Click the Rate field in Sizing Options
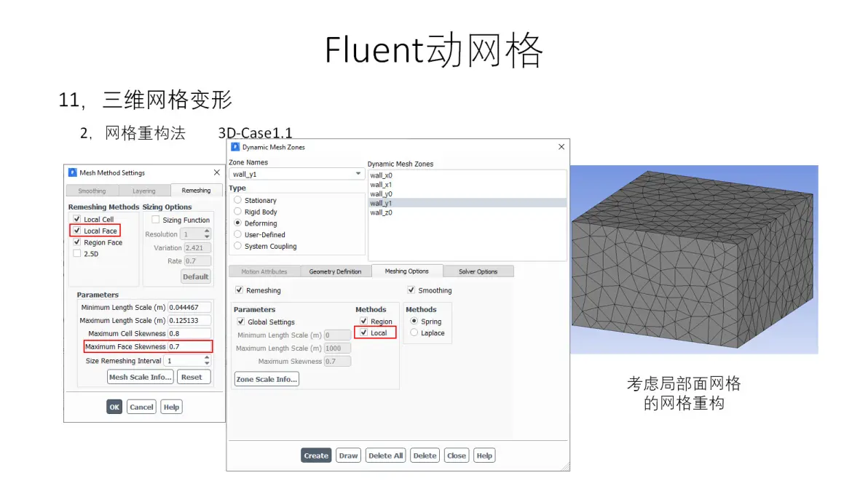868x486 pixels. coord(197,261)
